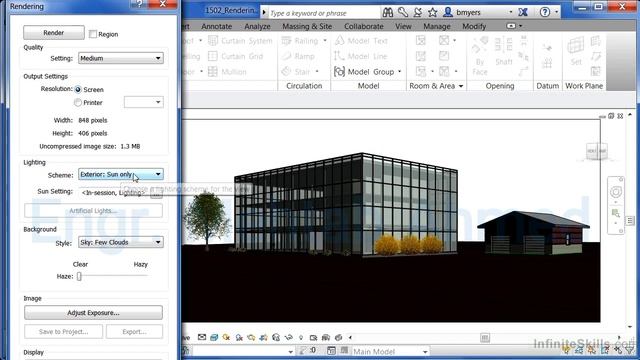Select the Model Text tool
The width and height of the screenshot is (640, 360).
click(x=361, y=41)
